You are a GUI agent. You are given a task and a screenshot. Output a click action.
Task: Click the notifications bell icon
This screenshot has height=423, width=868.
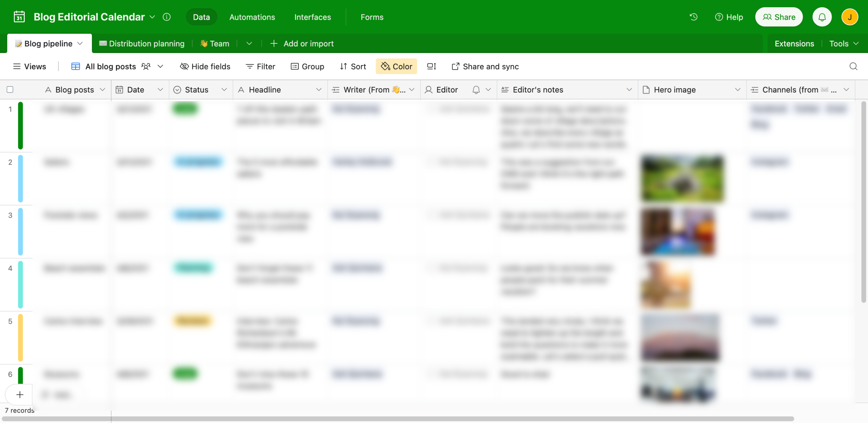pyautogui.click(x=822, y=17)
